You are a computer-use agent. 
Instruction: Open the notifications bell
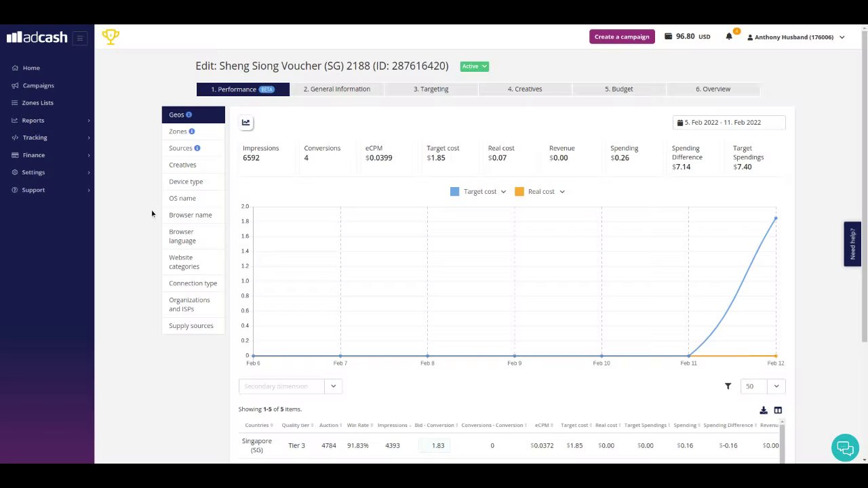729,37
